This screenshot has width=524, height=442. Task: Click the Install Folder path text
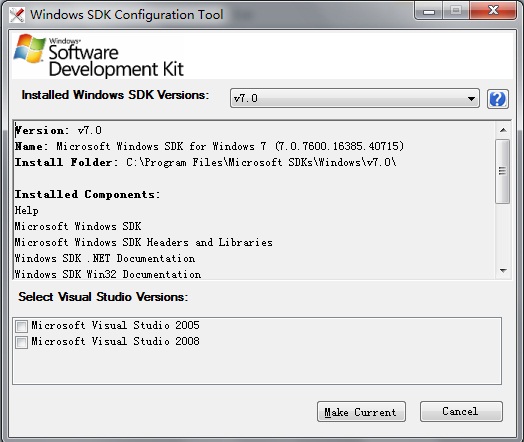pos(261,162)
